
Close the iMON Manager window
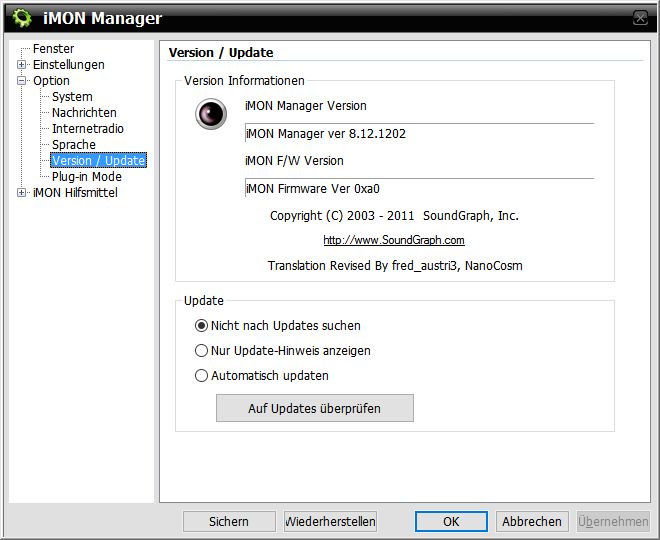point(640,18)
